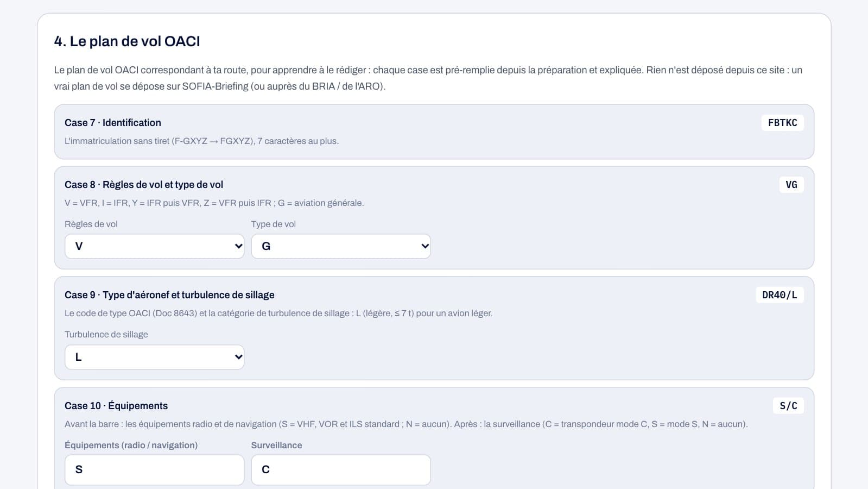Click the Case 10 Équipements heading
The image size is (868, 489).
pyautogui.click(x=116, y=406)
